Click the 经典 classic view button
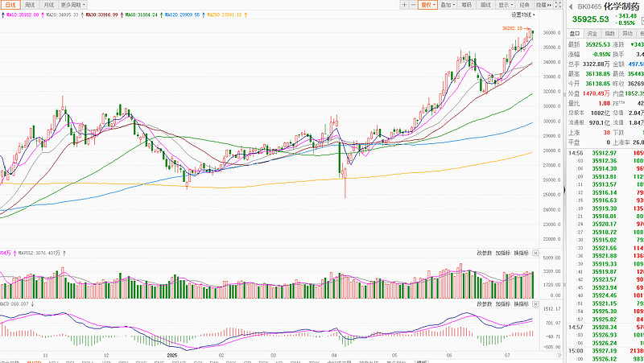644x363 pixels. click(x=524, y=5)
